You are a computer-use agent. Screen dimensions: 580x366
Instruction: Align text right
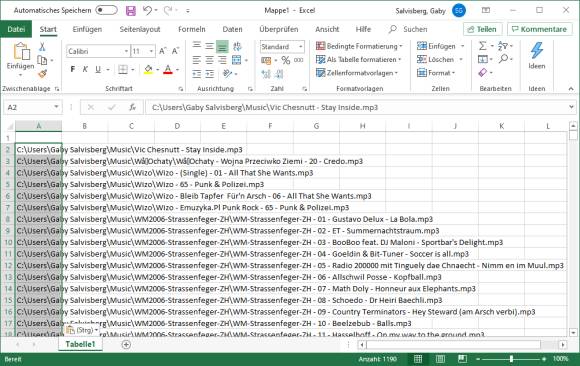pos(222,60)
